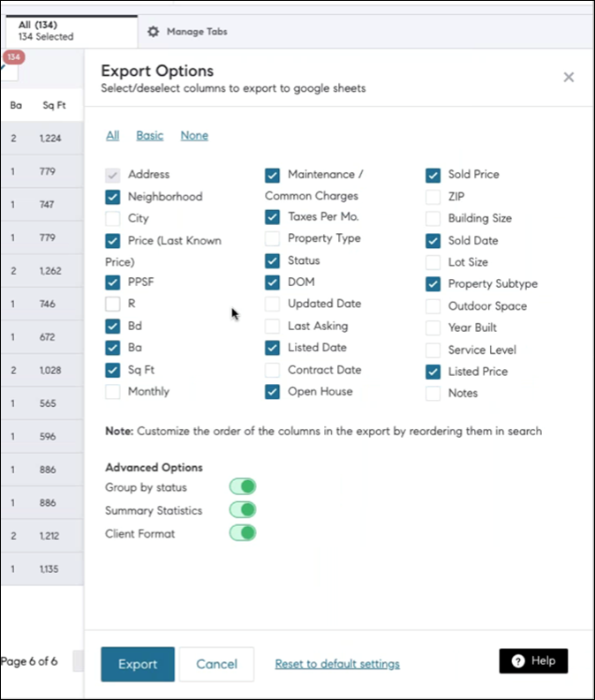The image size is (595, 700).
Task: Select the All (134) tab
Action: (46, 31)
